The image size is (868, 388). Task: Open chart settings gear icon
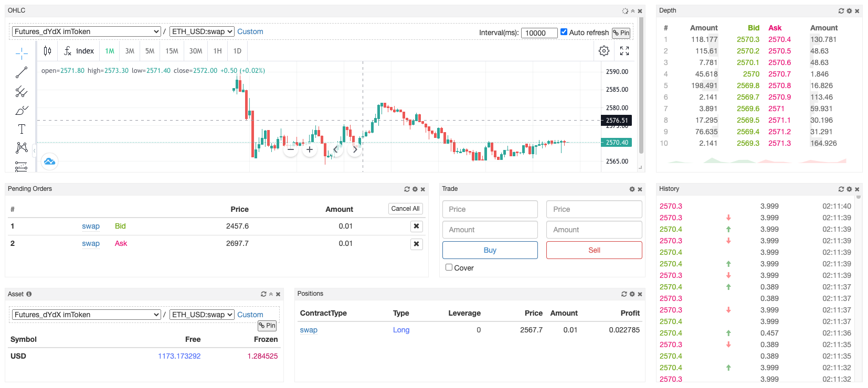(x=604, y=51)
